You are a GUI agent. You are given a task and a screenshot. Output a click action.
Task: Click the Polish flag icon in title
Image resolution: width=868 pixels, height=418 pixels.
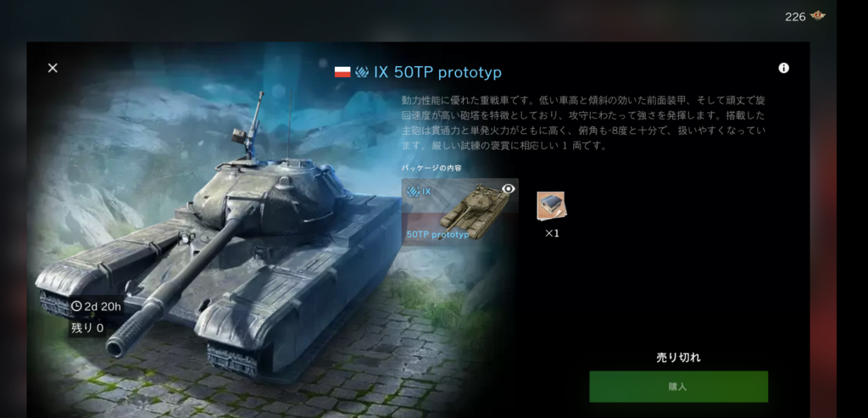pos(342,72)
